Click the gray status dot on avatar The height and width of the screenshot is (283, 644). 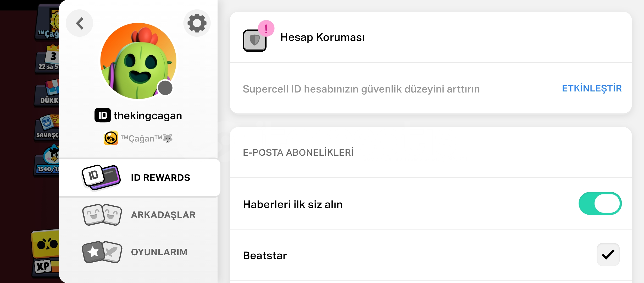[165, 88]
